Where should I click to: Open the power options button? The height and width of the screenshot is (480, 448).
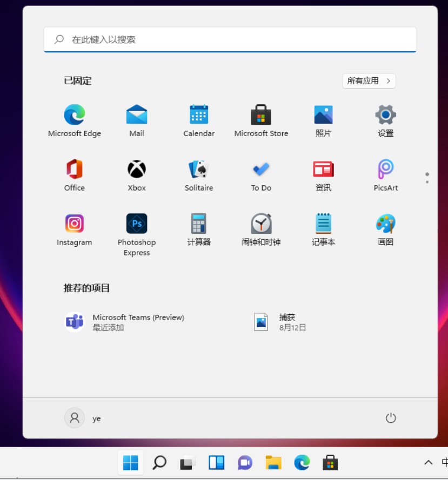tap(391, 417)
